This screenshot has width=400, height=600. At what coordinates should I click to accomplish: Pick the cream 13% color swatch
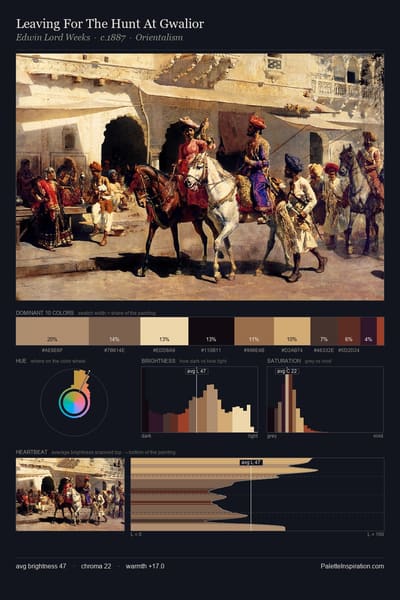(x=164, y=331)
